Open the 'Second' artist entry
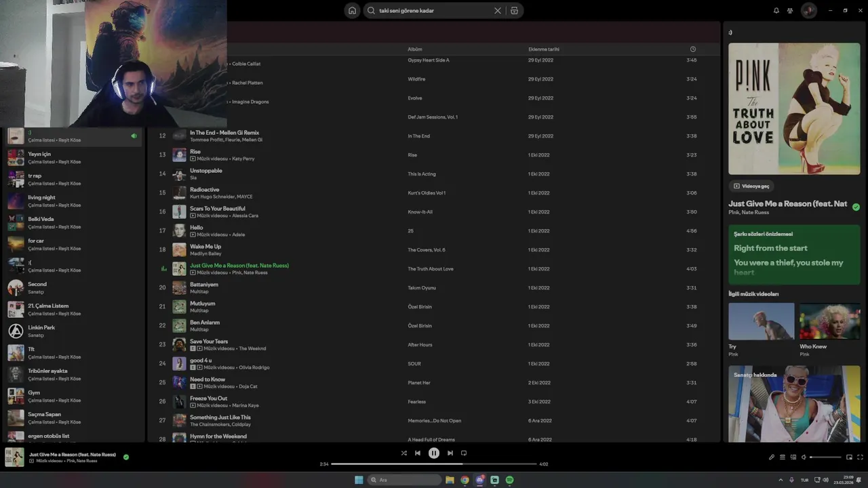 75,287
